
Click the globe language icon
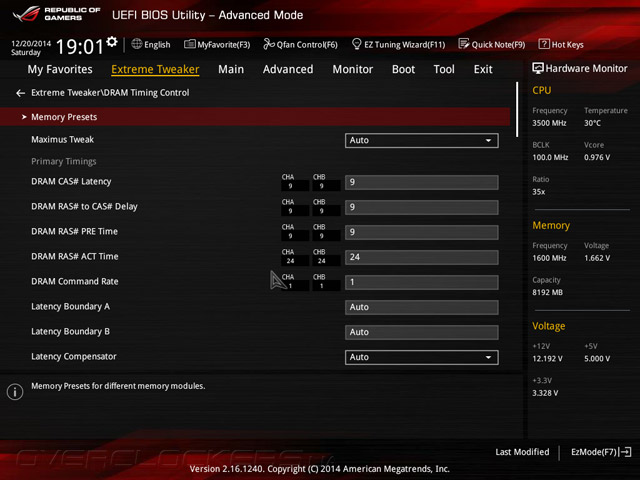click(x=137, y=44)
